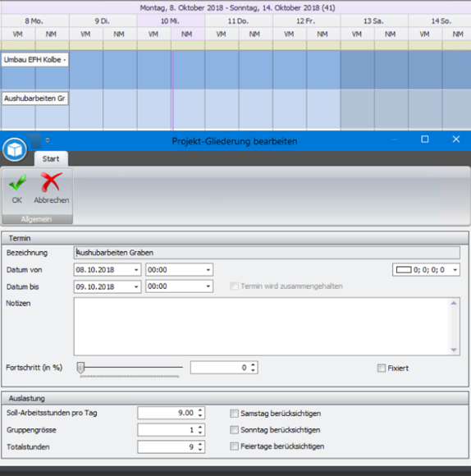Confirm with the green OK checkmark
Viewport: 471px width, 476px height.
(x=17, y=188)
